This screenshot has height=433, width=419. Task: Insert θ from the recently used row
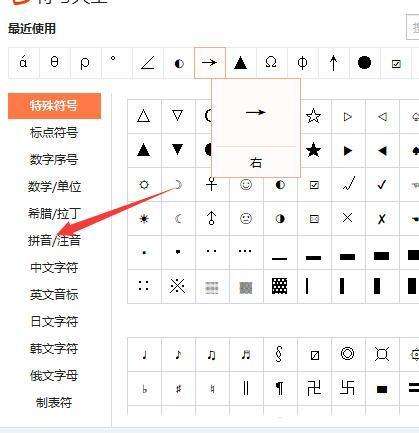point(55,63)
